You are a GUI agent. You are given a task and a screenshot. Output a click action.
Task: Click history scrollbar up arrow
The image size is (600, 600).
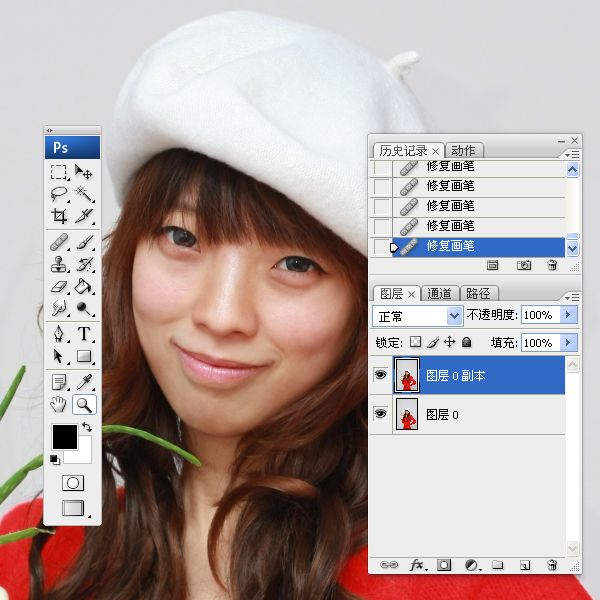[572, 170]
